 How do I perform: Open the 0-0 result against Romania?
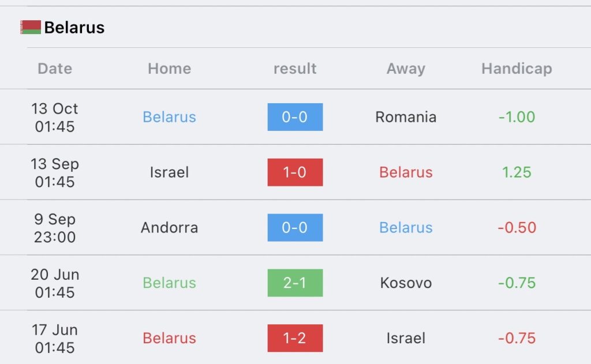pos(295,117)
